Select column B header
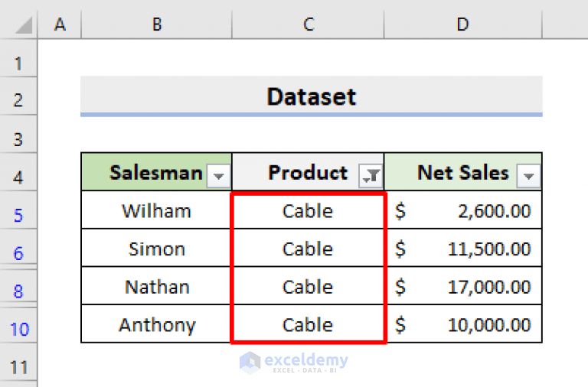Screen dimensions: 588x387 click(x=157, y=24)
